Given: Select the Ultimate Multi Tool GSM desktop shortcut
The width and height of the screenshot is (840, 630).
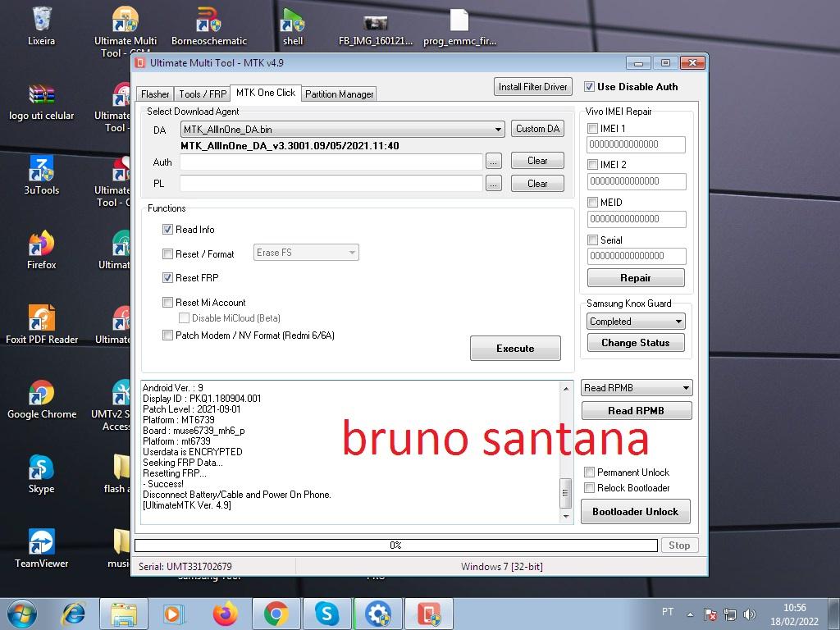Looking at the screenshot, I should click(126, 31).
